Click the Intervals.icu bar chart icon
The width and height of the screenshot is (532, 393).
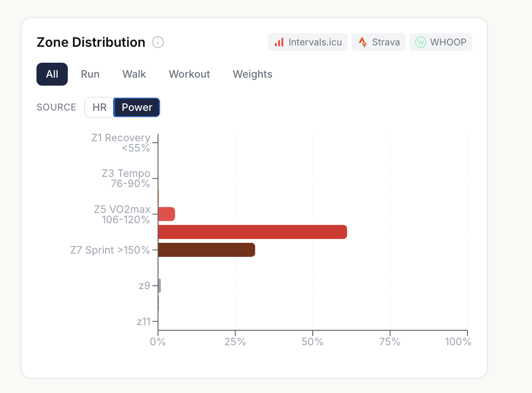279,42
